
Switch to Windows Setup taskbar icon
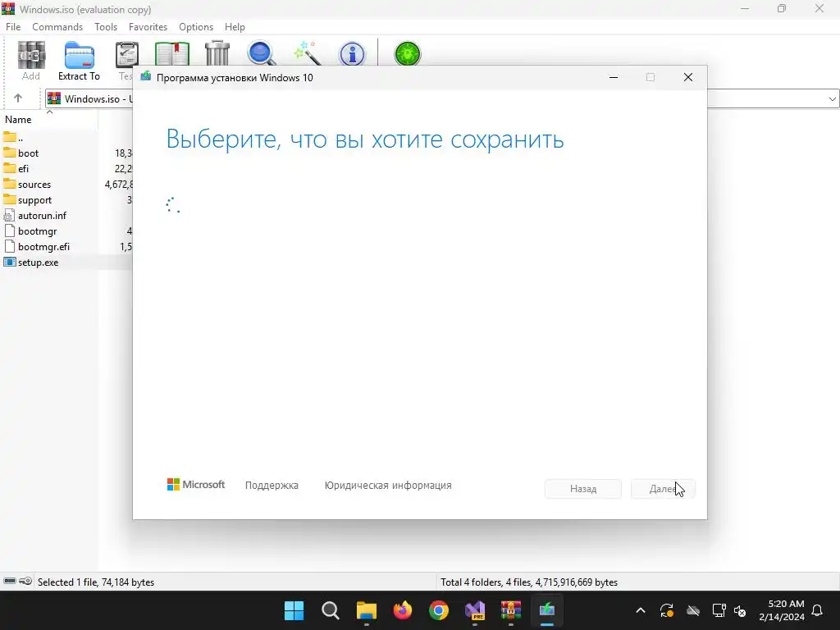(547, 610)
